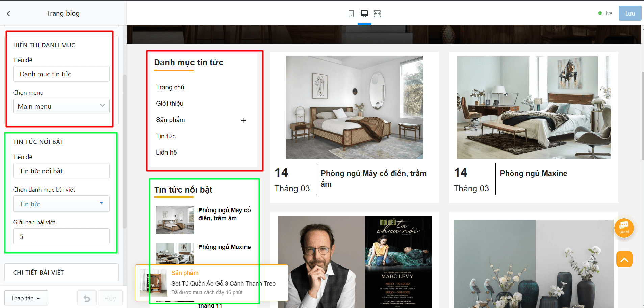Click the Trang blog panel title
The width and height of the screenshot is (644, 308).
63,13
